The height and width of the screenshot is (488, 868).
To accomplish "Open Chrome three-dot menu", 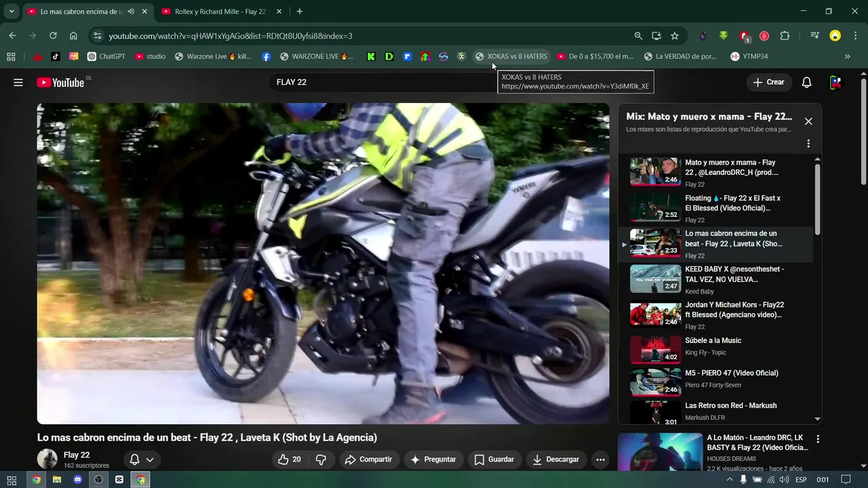I will tap(854, 36).
